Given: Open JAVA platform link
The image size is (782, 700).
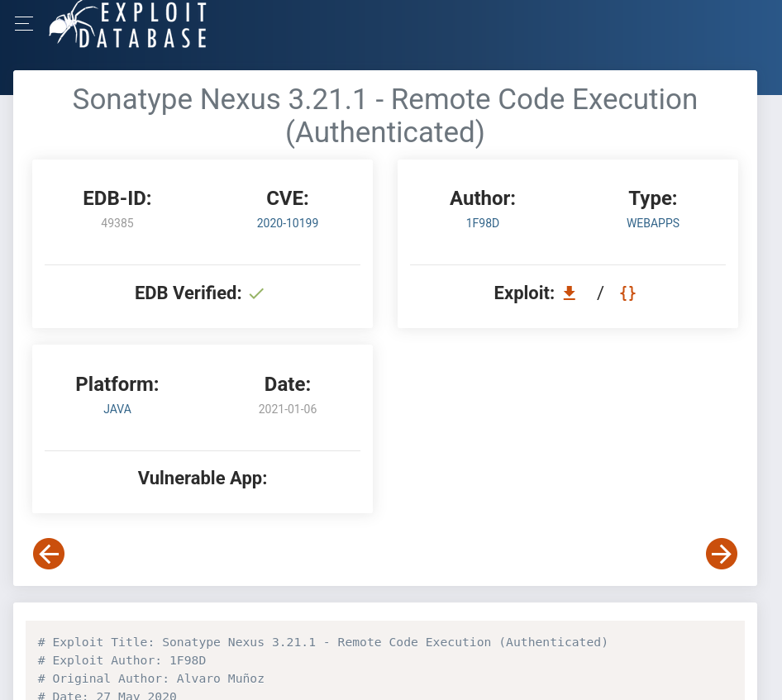Looking at the screenshot, I should pos(117,409).
